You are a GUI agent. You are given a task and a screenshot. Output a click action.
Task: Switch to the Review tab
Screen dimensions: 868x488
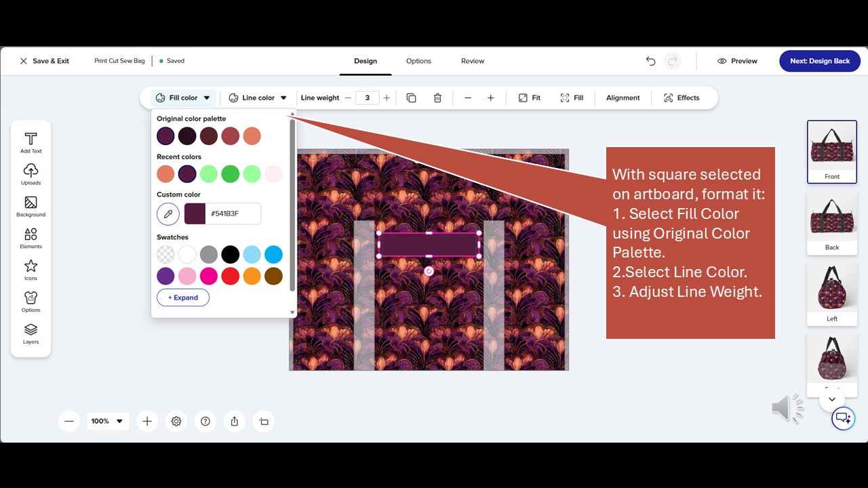473,61
